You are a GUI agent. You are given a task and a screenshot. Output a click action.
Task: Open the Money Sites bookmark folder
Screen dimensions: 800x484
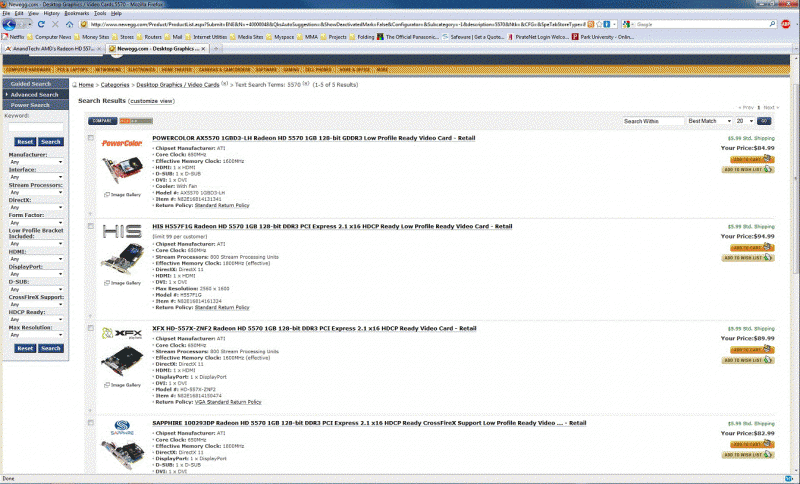point(92,37)
